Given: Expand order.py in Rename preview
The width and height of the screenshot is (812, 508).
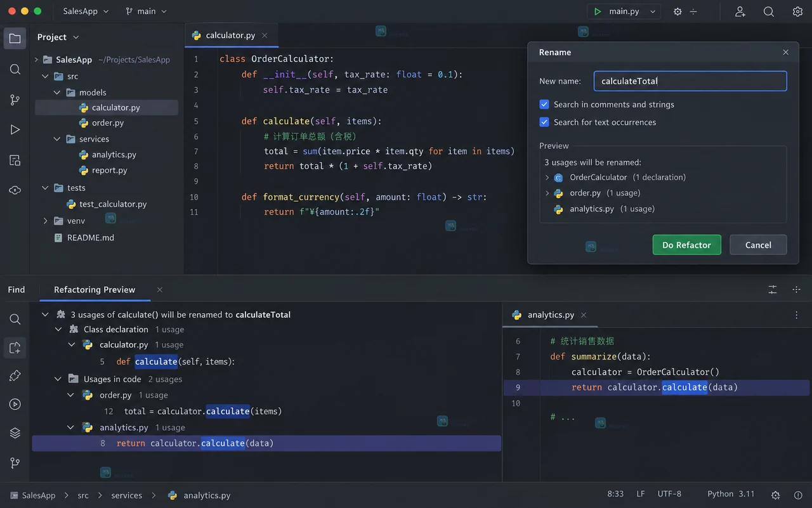Looking at the screenshot, I should point(547,193).
